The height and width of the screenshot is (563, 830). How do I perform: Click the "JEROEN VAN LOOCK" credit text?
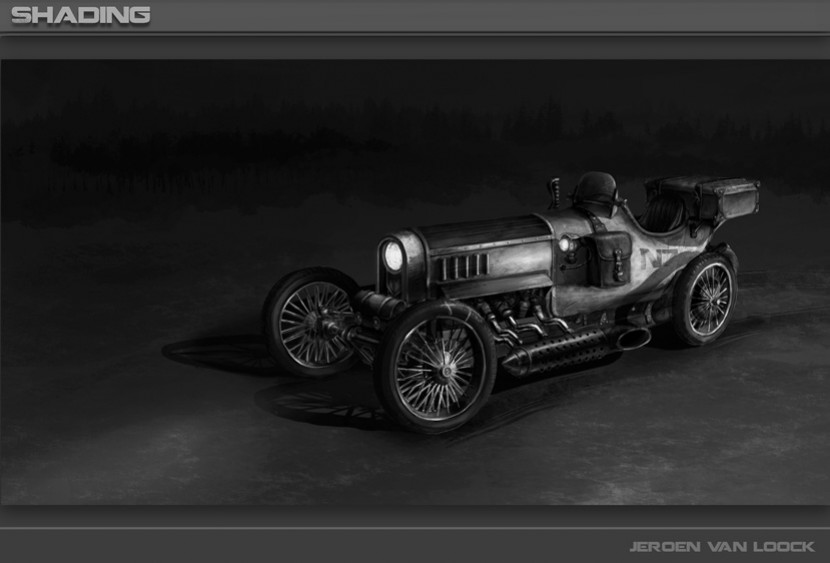722,547
